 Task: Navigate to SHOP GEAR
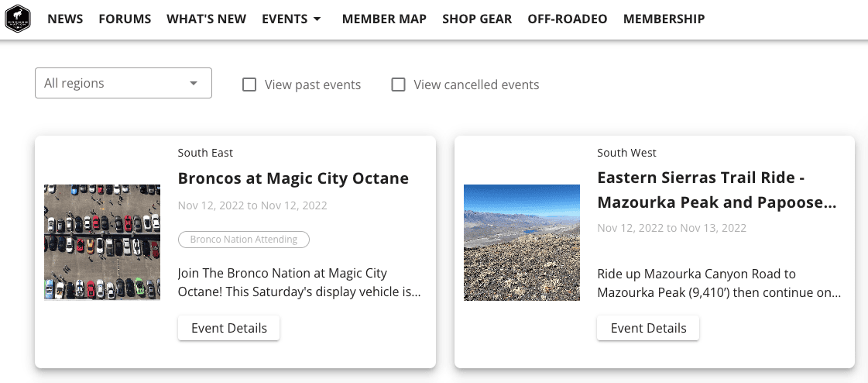477,19
